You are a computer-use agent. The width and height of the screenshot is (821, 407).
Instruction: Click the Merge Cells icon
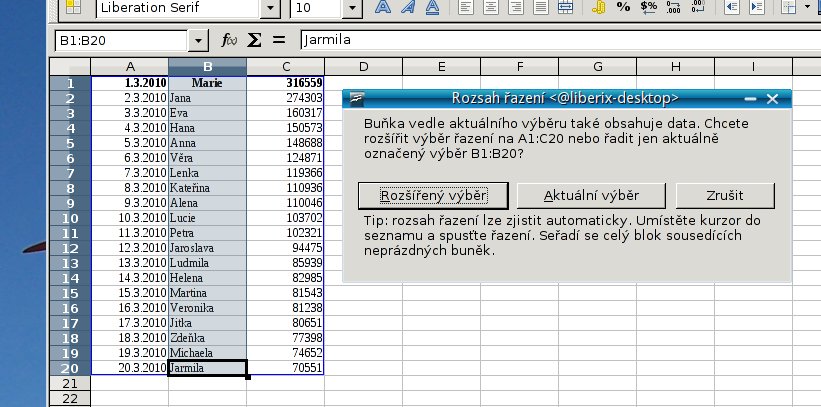(x=565, y=7)
